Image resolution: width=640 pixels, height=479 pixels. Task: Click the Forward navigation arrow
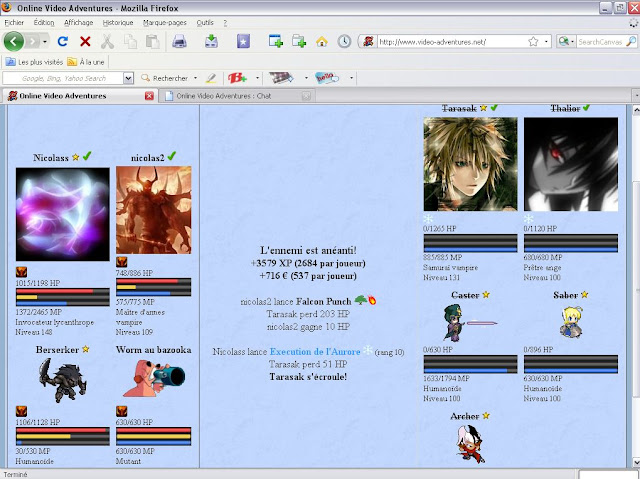click(x=33, y=42)
